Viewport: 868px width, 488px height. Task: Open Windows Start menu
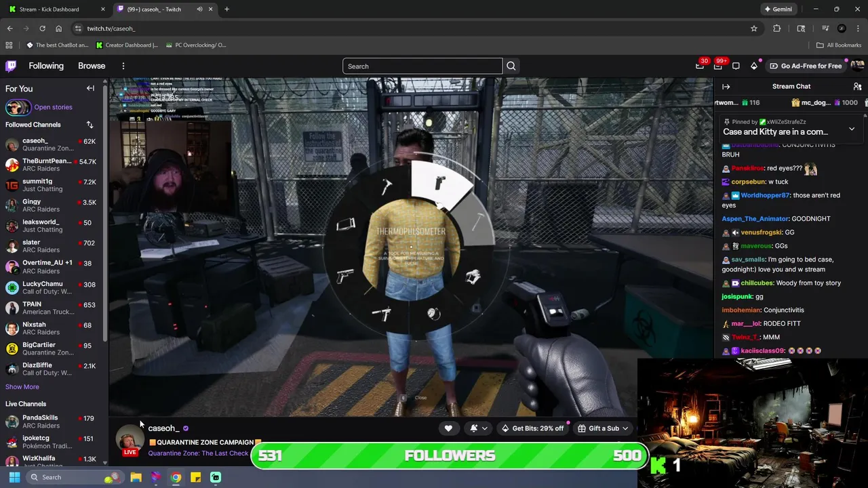click(14, 477)
